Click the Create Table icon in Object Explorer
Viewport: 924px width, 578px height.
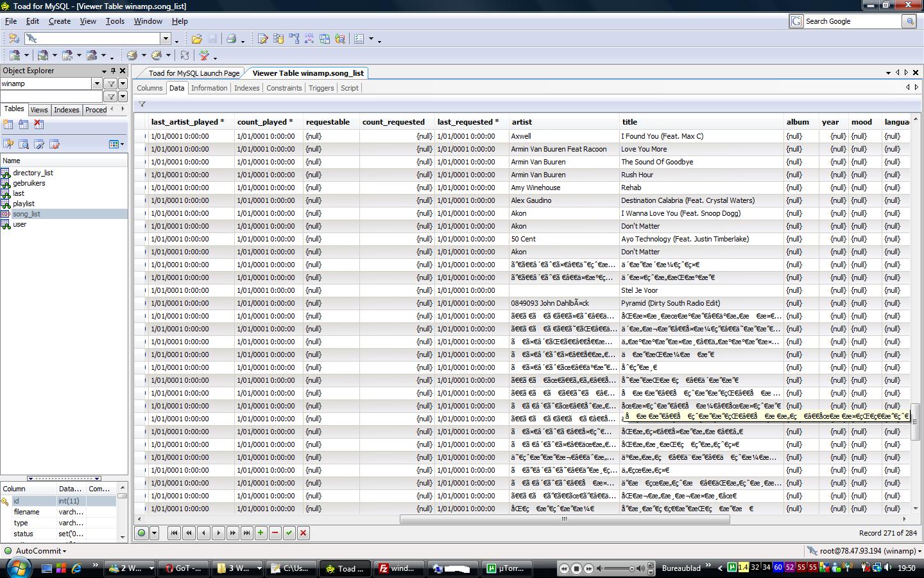click(x=8, y=125)
